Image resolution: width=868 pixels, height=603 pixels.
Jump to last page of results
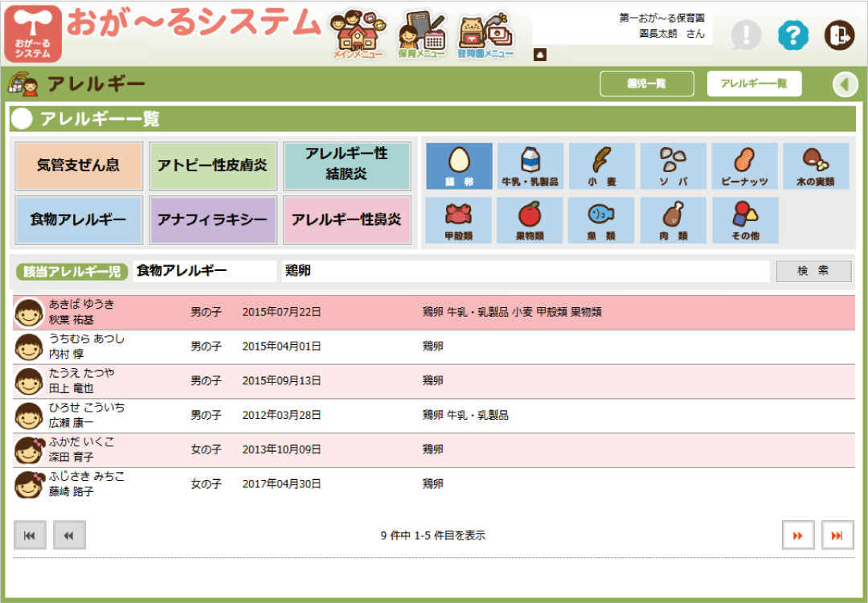coord(837,535)
